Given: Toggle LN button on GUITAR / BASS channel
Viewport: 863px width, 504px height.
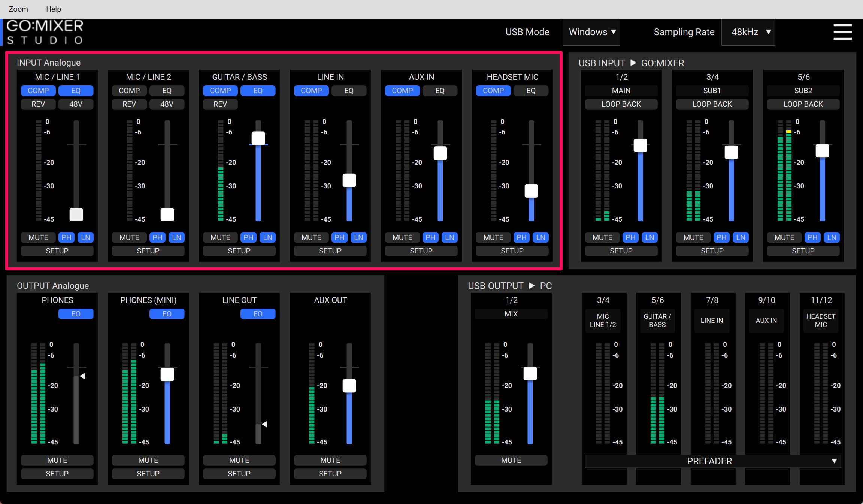Looking at the screenshot, I should [x=267, y=237].
